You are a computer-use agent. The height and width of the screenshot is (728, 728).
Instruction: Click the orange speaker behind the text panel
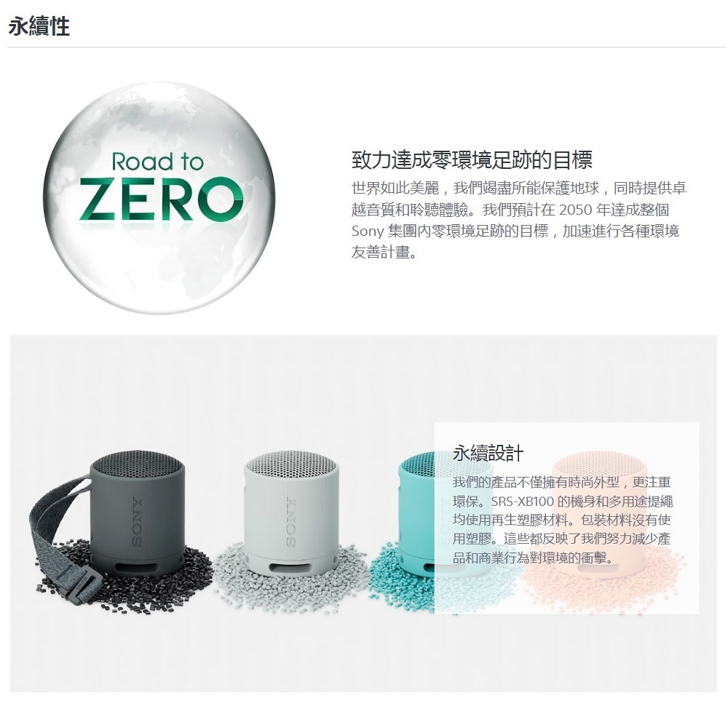click(598, 515)
